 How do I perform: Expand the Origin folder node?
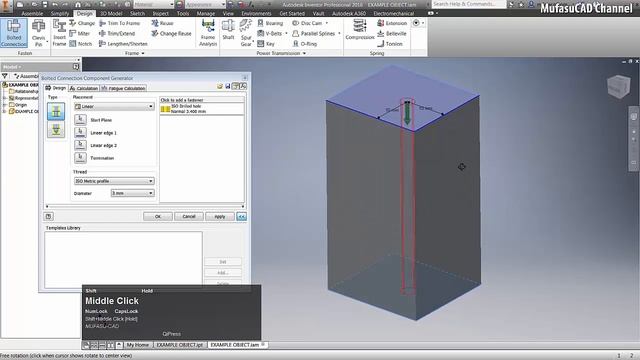click(4, 105)
